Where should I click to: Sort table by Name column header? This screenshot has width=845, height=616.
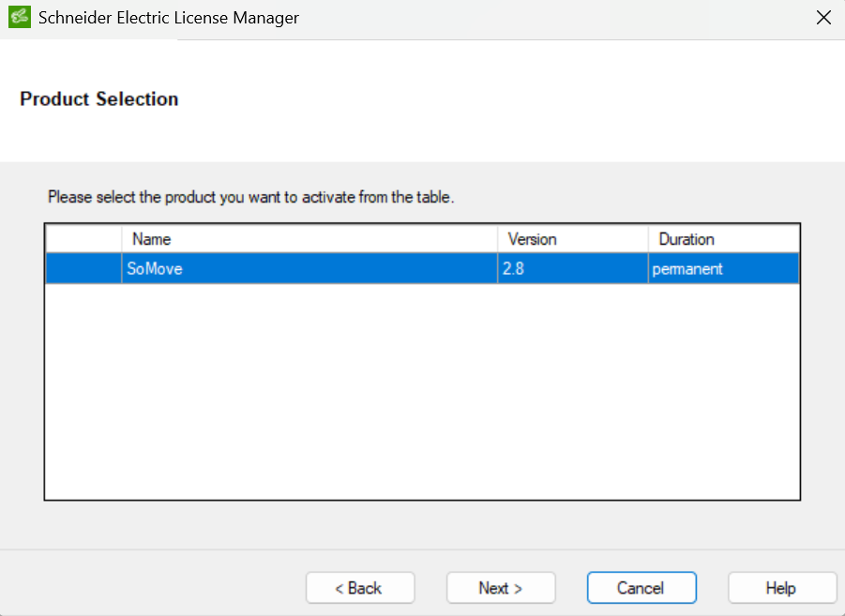click(309, 239)
